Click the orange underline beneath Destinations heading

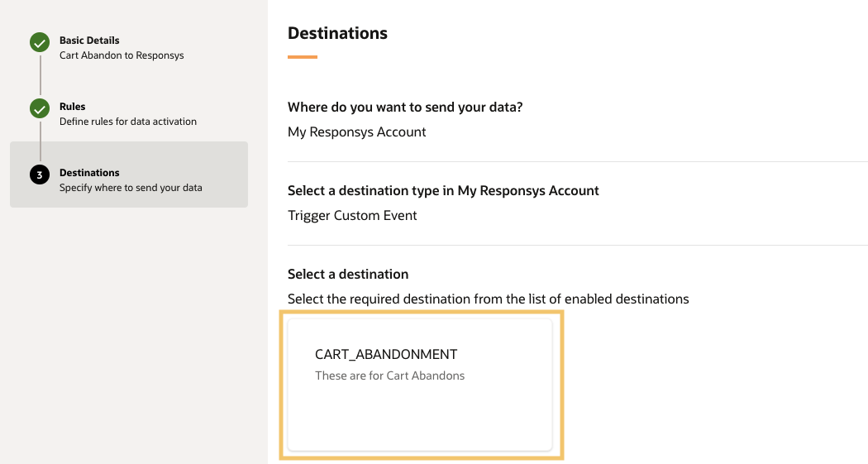[x=303, y=57]
